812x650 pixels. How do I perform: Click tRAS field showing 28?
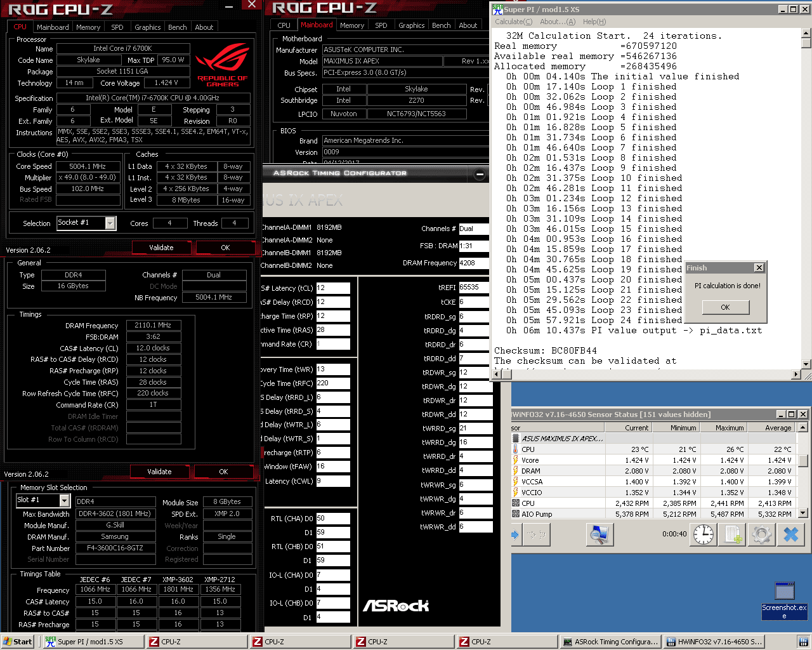332,330
